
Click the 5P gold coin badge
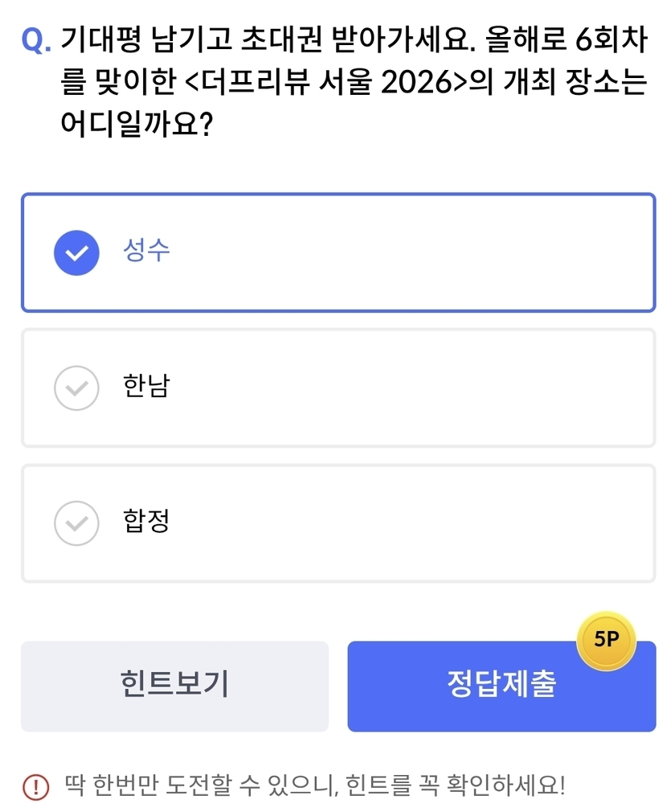pyautogui.click(x=606, y=641)
